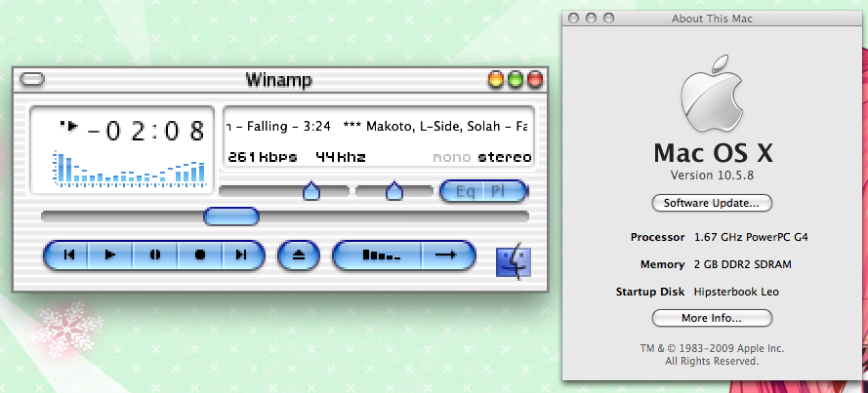Screen dimensions: 868x393
Task: Click the Processor label
Action: pos(658,237)
